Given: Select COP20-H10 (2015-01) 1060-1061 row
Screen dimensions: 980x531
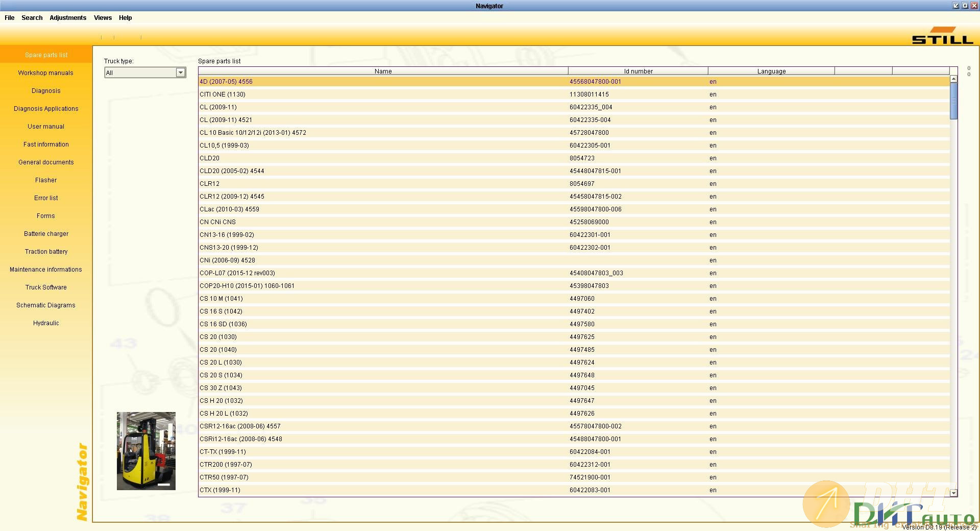Looking at the screenshot, I should click(x=574, y=286).
